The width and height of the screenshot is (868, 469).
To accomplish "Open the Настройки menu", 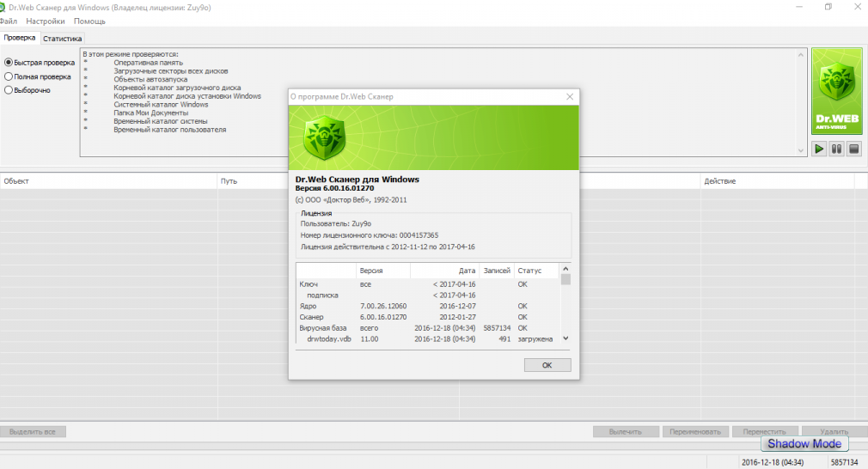I will coord(46,21).
